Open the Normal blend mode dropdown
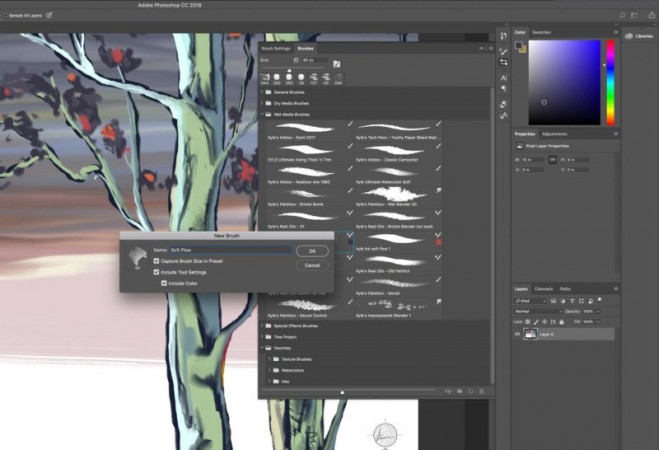This screenshot has width=659, height=450. (538, 311)
